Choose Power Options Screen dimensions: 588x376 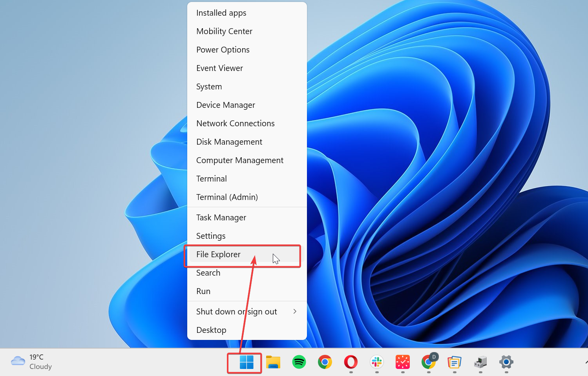coord(247,50)
